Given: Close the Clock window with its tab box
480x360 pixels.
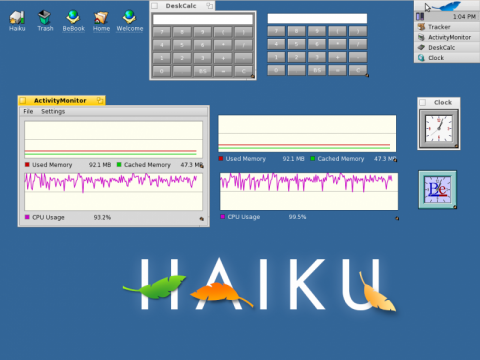Looking at the screenshot, I should click(423, 102).
